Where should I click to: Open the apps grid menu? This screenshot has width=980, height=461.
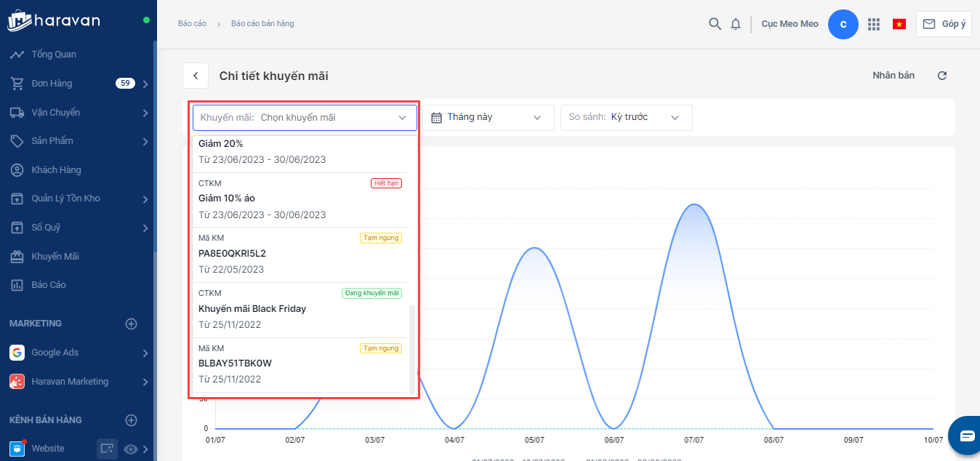click(874, 24)
